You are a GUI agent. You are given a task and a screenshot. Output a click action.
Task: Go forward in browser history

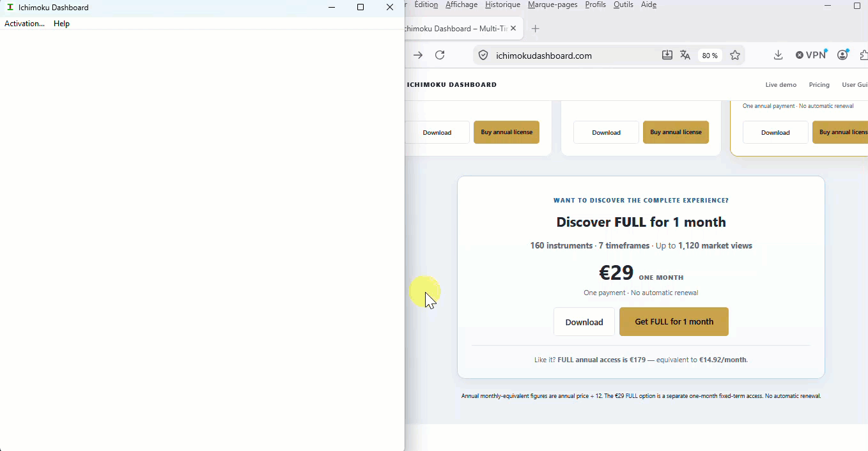tap(418, 56)
